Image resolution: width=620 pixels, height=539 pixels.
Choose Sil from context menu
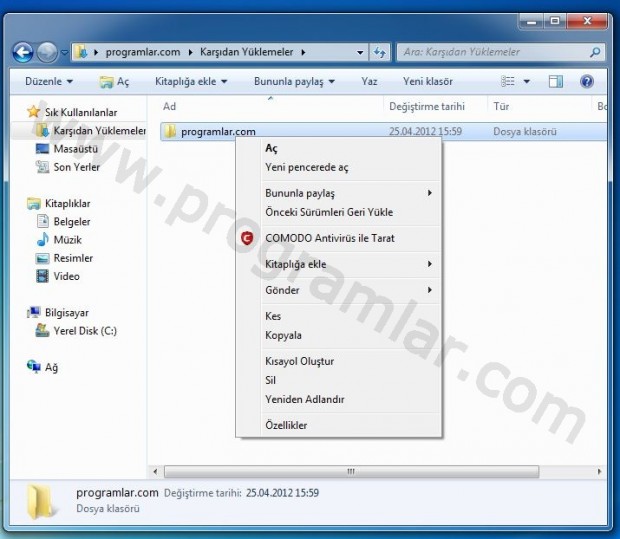coord(338,380)
